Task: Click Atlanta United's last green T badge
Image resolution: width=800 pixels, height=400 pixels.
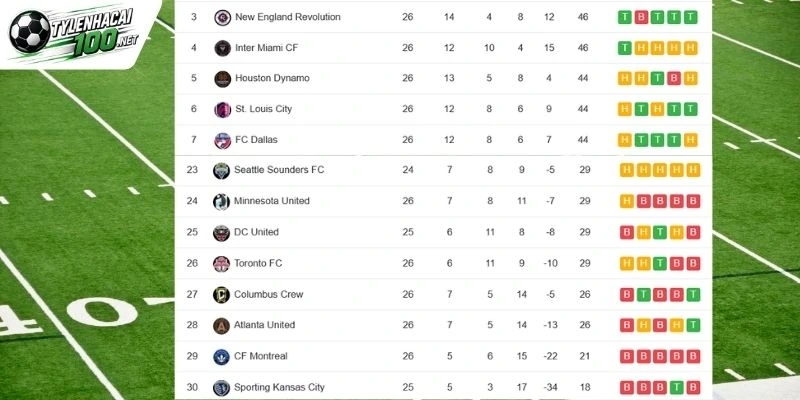Action: pos(693,326)
